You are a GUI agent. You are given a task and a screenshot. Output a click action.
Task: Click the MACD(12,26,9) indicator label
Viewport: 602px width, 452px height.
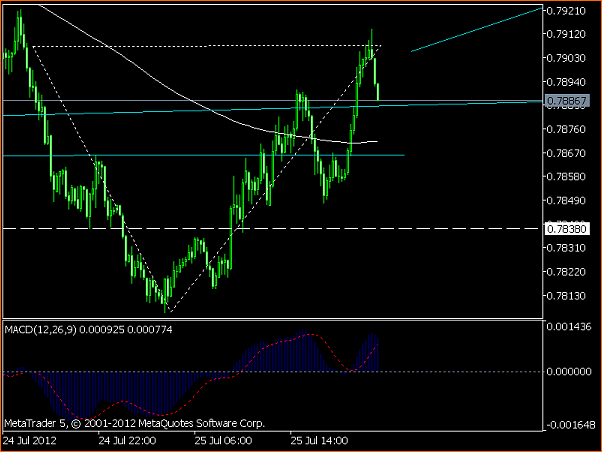(40, 329)
